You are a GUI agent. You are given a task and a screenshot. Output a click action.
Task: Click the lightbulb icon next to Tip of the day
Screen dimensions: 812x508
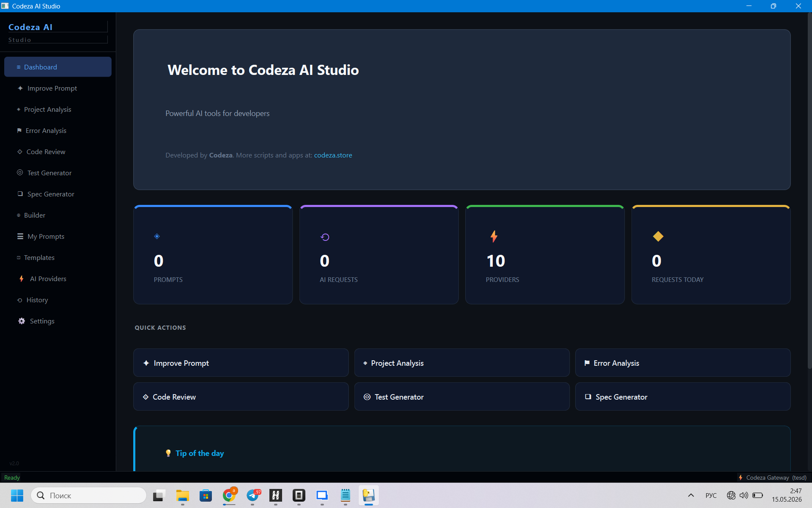[168, 453]
